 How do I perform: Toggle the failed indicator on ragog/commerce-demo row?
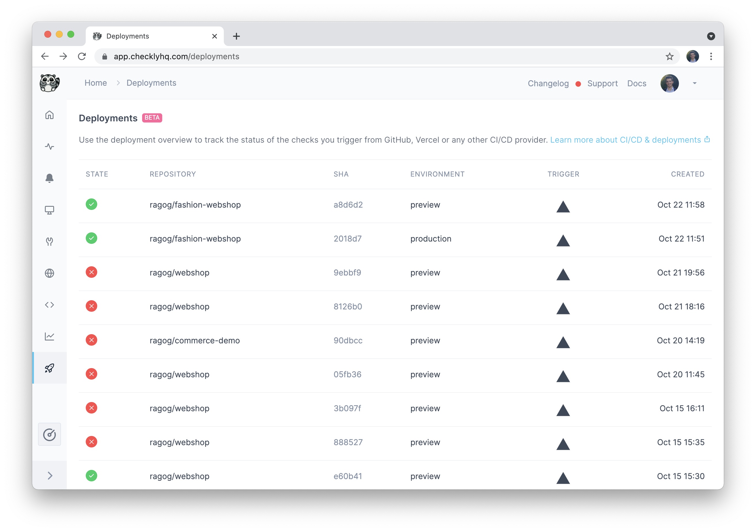91,340
